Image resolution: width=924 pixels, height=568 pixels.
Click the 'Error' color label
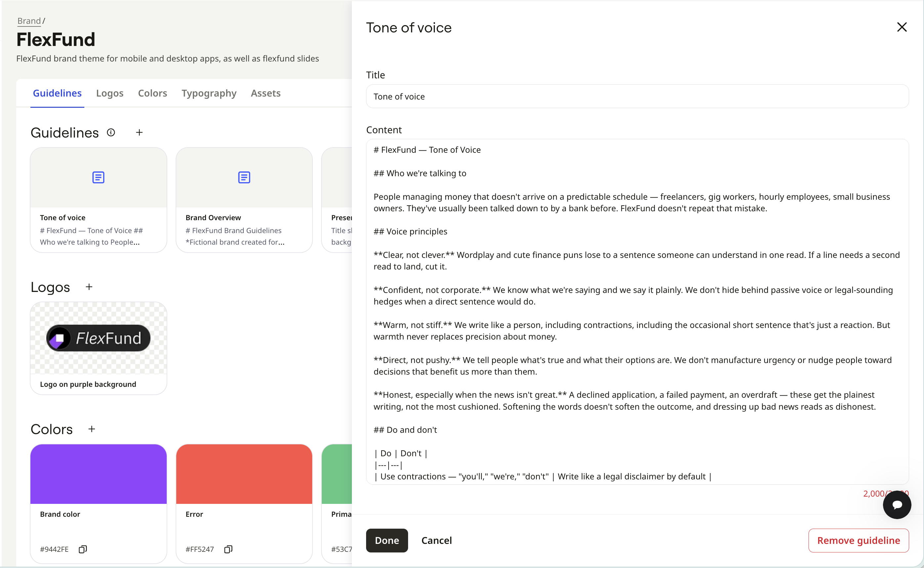194,514
